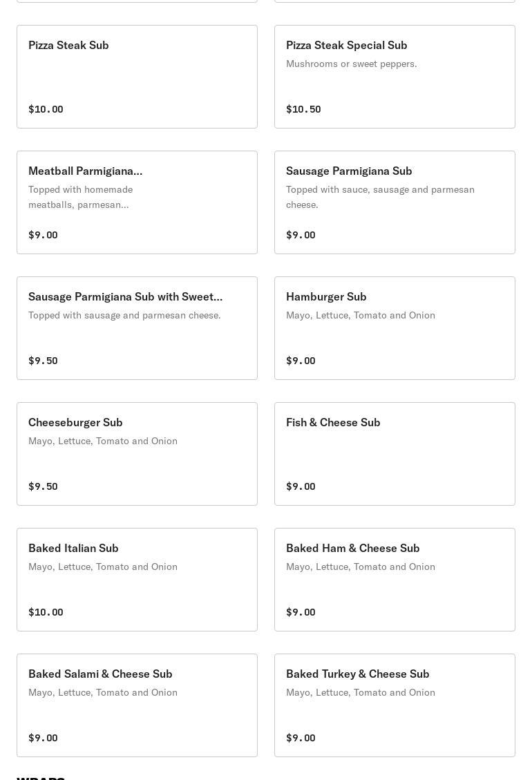
Task: Click the $9.50 price on Cheeseburger Sub
Action: click(x=43, y=486)
